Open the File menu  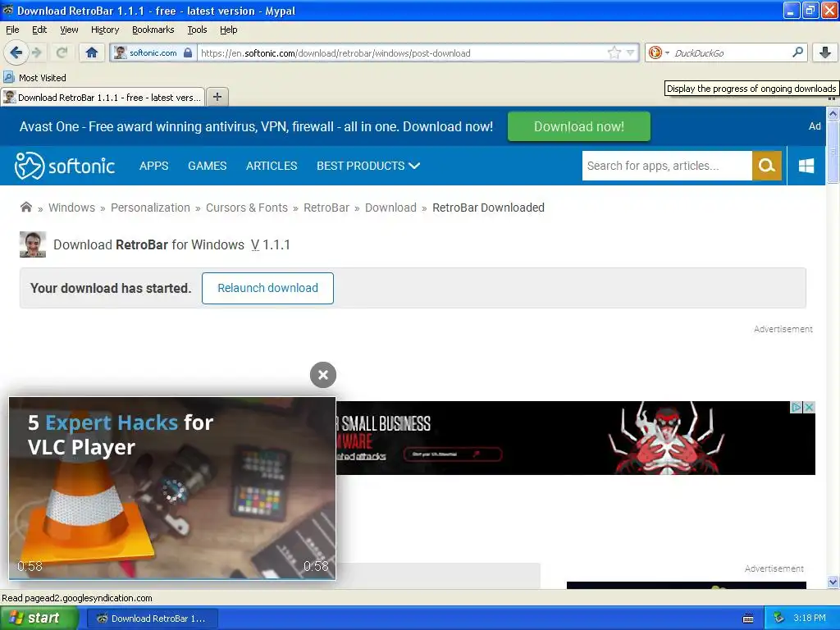click(12, 30)
